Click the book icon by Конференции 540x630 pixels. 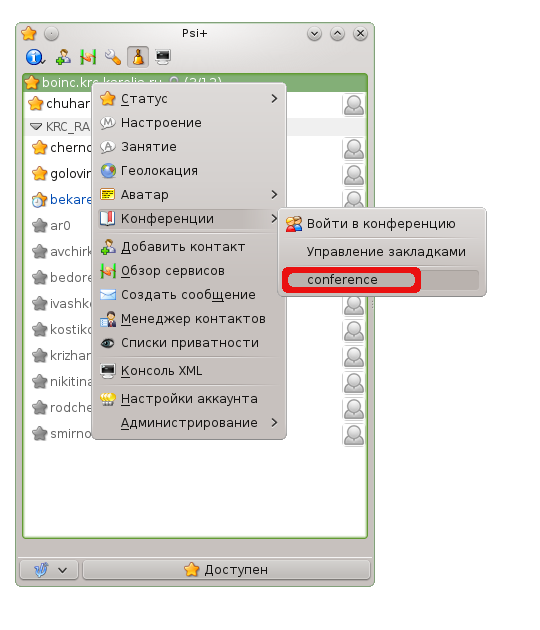coord(108,219)
